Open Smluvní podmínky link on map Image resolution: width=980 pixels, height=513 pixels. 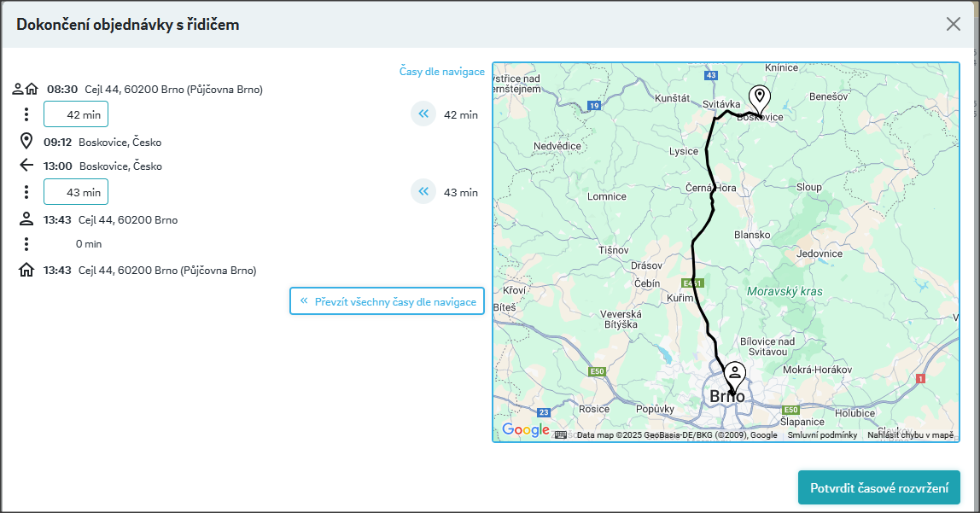click(822, 435)
